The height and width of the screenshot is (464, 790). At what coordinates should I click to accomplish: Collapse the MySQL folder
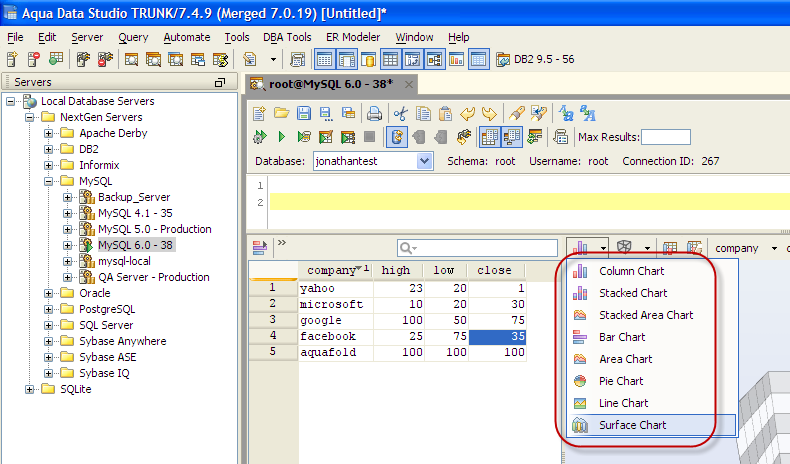(x=49, y=181)
